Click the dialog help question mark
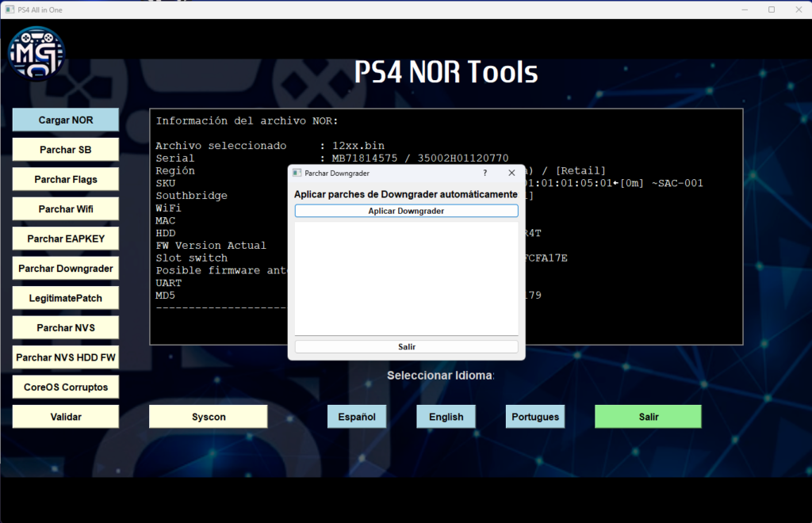812x523 pixels. pyautogui.click(x=485, y=173)
